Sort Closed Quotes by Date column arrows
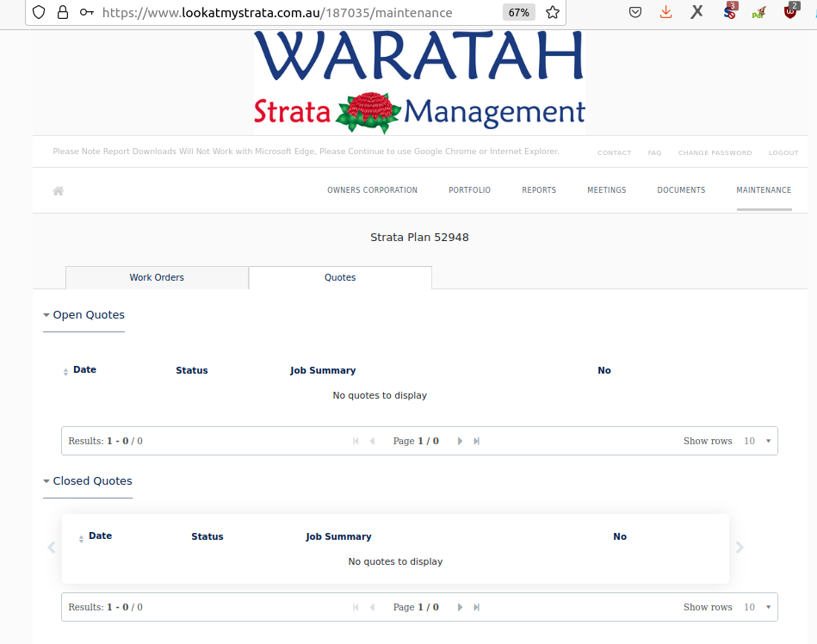Viewport: 817px width, 644px height. point(81,539)
